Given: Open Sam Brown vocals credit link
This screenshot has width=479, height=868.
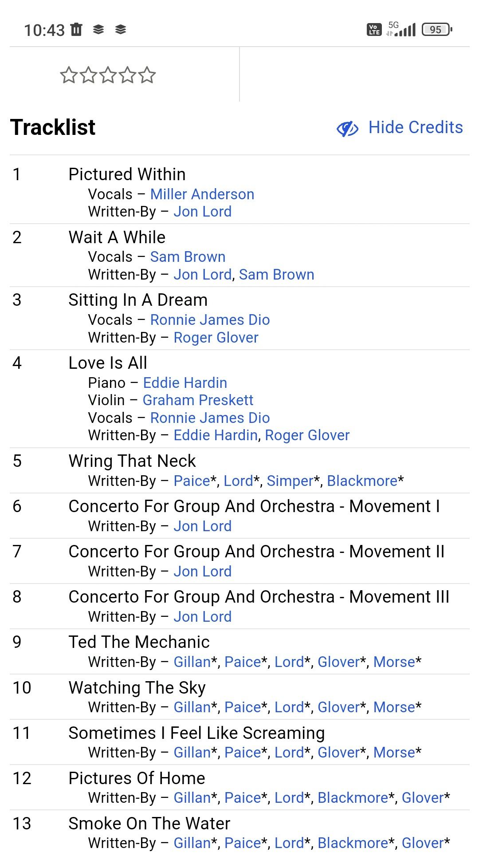Looking at the screenshot, I should coord(188,257).
